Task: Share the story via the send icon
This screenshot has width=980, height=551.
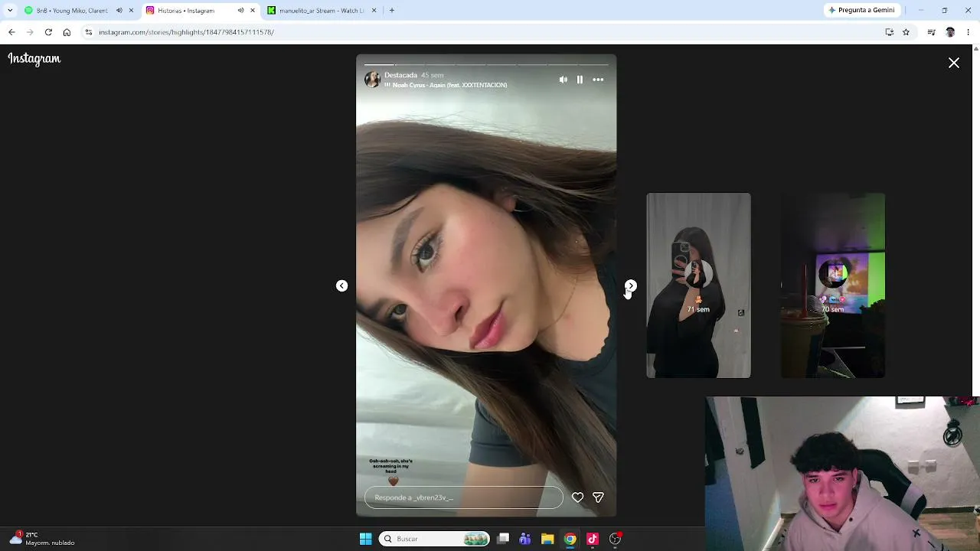Action: pyautogui.click(x=598, y=497)
